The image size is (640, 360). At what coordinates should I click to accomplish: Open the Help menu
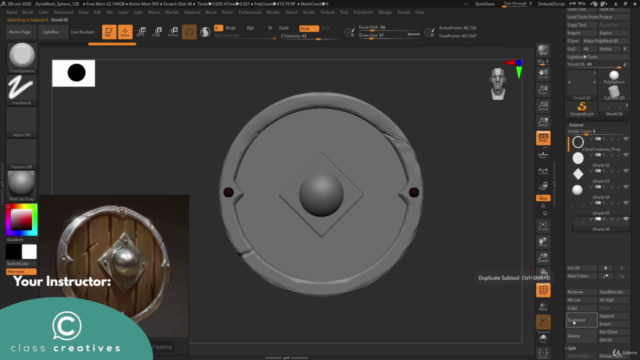pos(419,12)
